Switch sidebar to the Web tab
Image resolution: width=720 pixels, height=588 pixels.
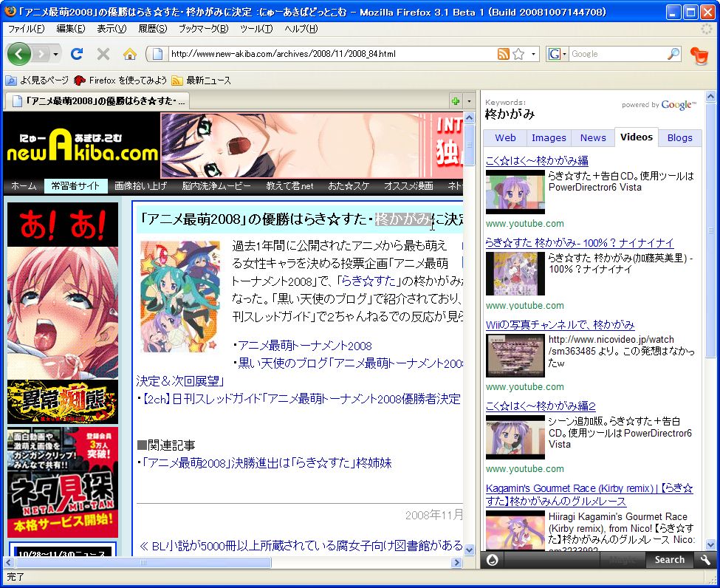point(505,138)
